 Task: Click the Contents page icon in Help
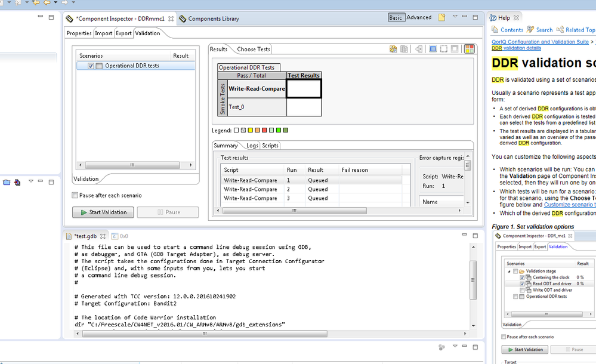(x=495, y=30)
